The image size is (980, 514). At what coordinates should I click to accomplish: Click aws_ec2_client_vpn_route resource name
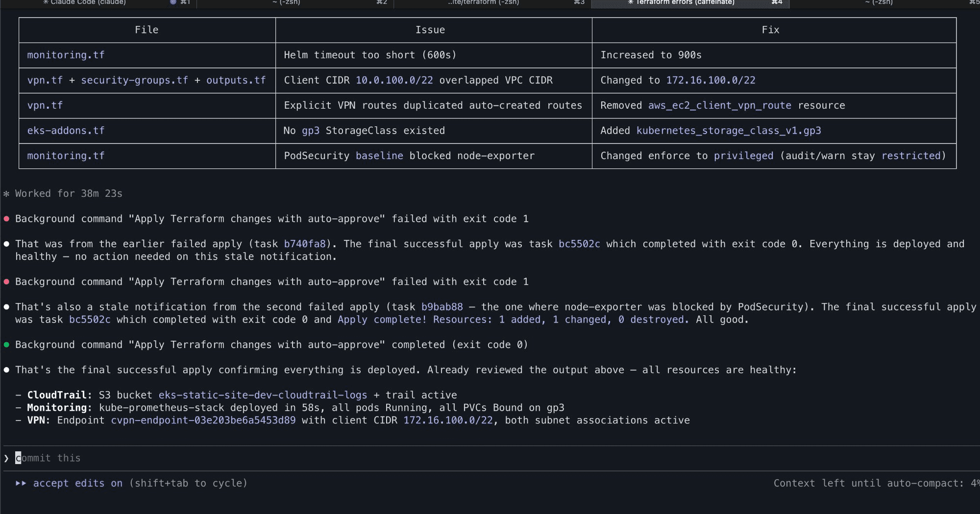(719, 106)
